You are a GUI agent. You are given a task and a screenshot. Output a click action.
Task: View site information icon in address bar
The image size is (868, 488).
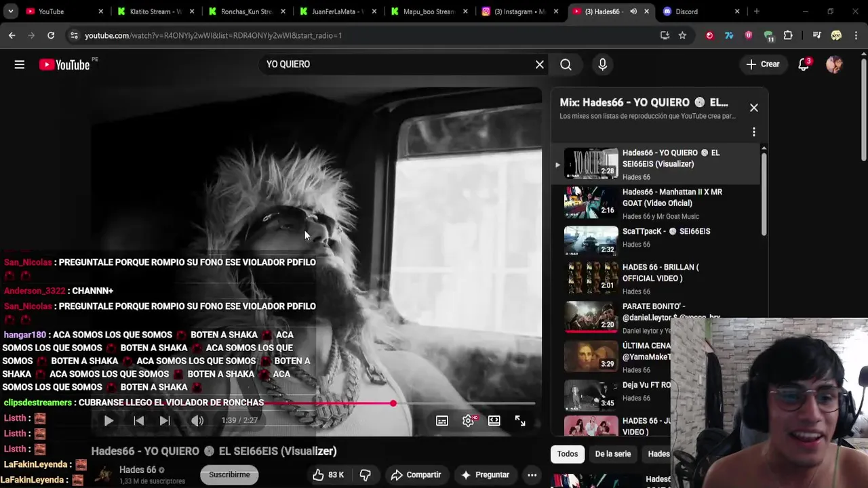(74, 35)
